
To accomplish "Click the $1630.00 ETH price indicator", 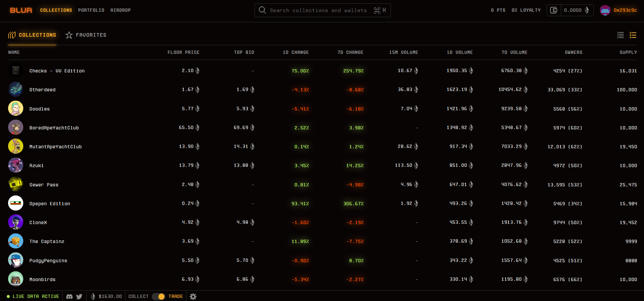I will pos(106,296).
